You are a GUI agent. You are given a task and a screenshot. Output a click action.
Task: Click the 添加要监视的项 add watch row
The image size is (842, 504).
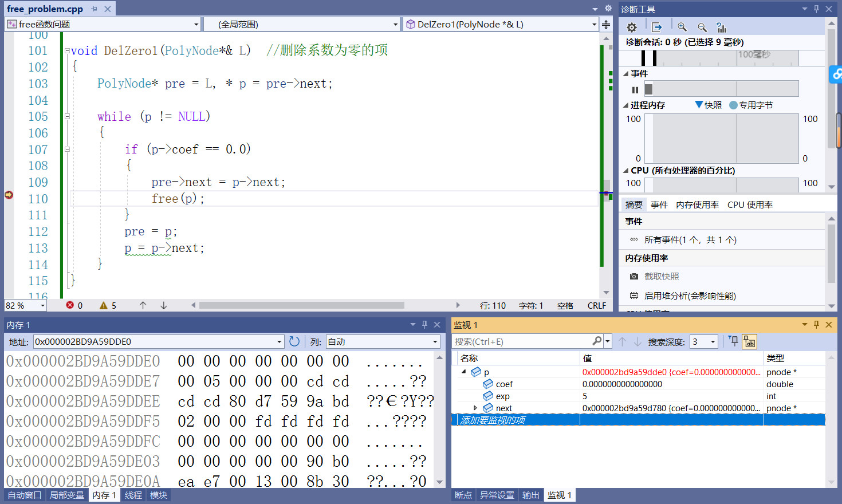[638, 420]
